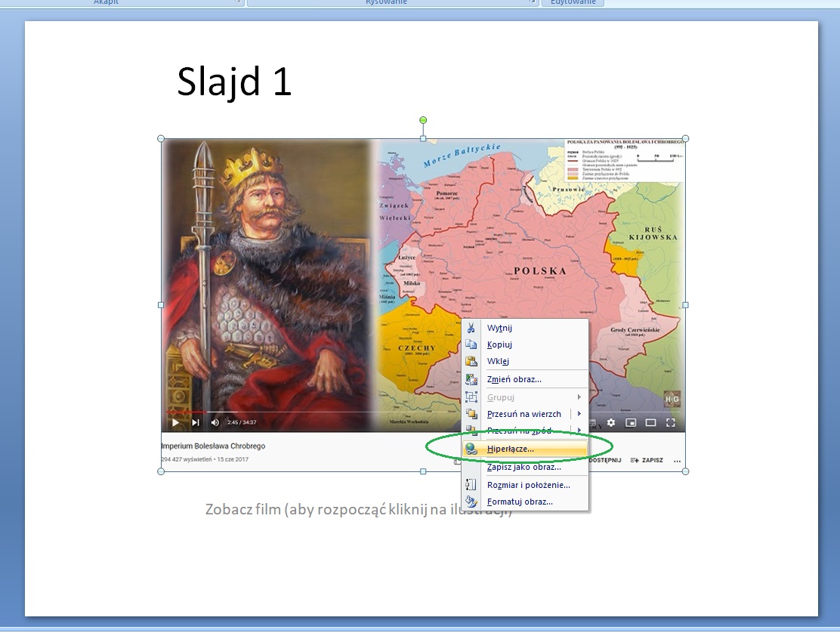The width and height of the screenshot is (840, 636).
Task: Expand the Grupuj submenu arrow
Action: pos(579,397)
